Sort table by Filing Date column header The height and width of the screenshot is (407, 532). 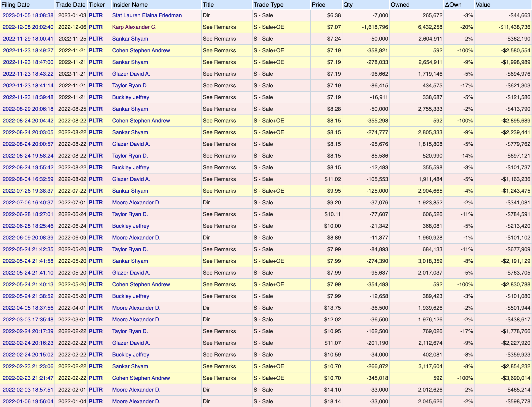[x=15, y=5]
